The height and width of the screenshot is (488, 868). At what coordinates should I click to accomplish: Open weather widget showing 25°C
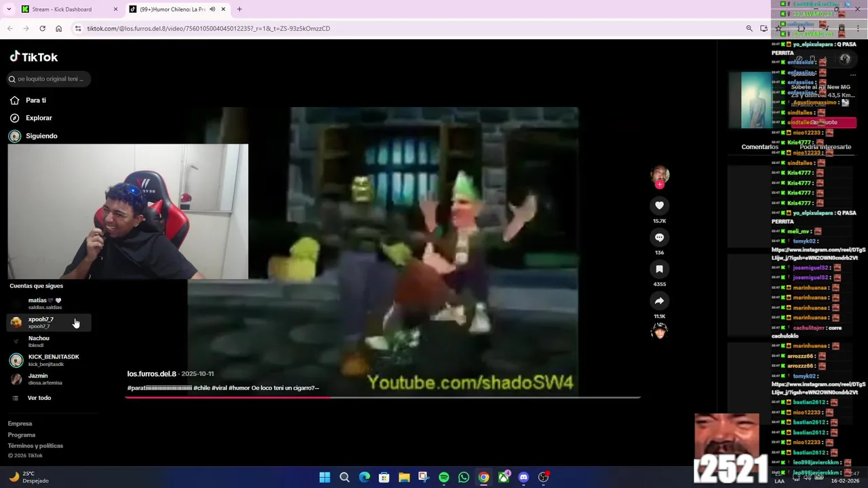coord(28,477)
